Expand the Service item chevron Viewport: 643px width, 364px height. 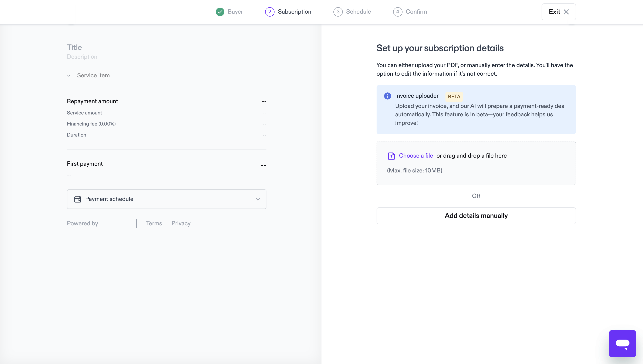pyautogui.click(x=69, y=76)
